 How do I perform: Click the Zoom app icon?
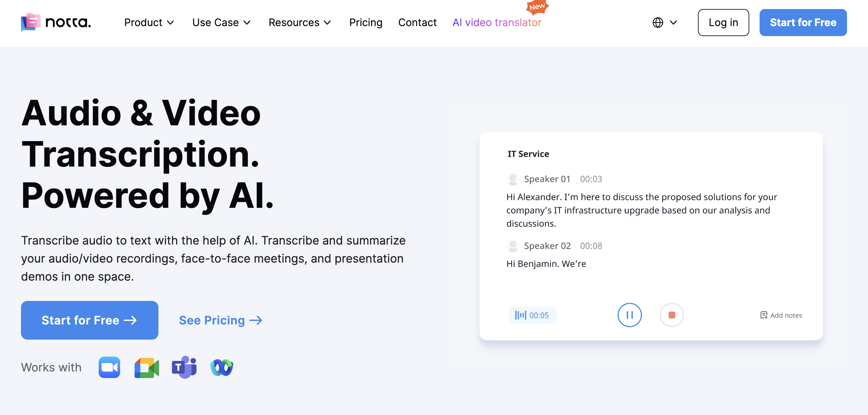coord(109,367)
